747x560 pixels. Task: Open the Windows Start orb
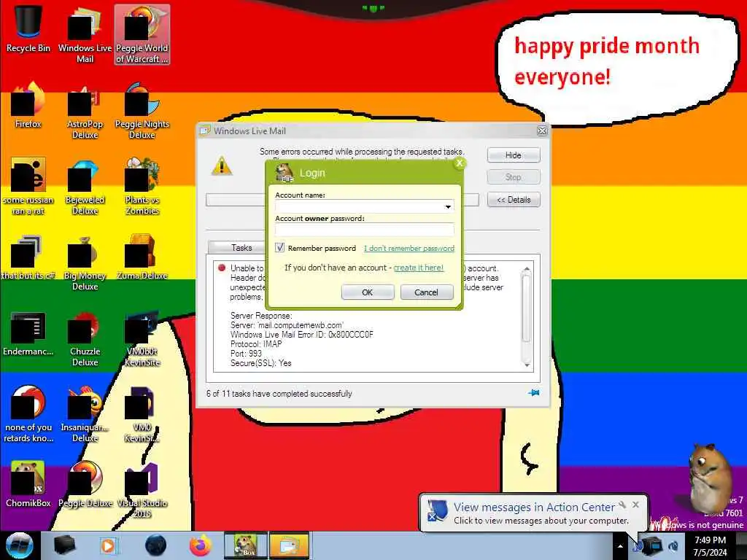[19, 545]
